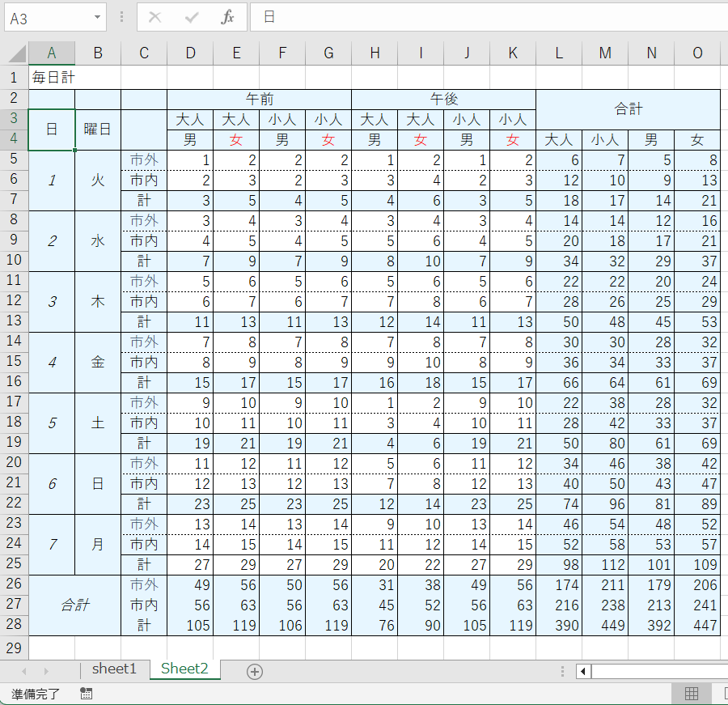Click the Insert Function fx icon
Viewport: 728px width, 705px height.
228,17
